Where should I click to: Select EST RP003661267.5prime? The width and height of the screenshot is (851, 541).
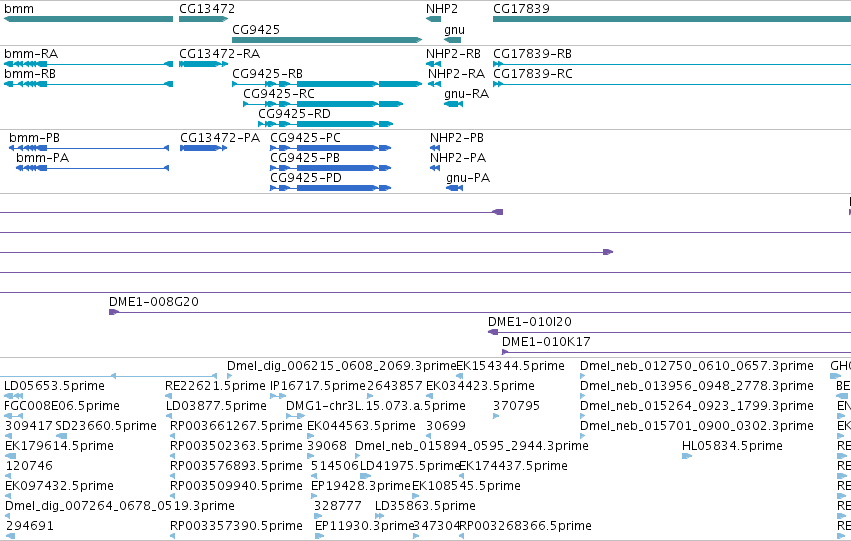173,436
